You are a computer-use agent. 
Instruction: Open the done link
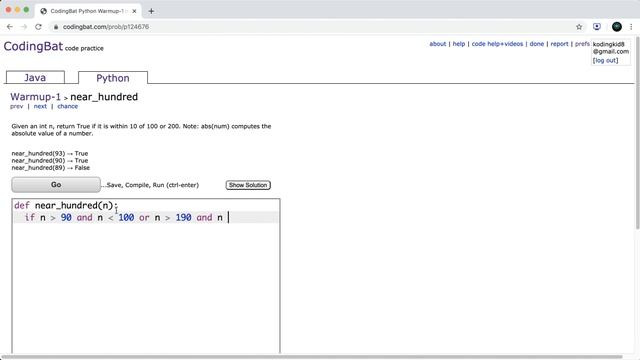(x=537, y=44)
